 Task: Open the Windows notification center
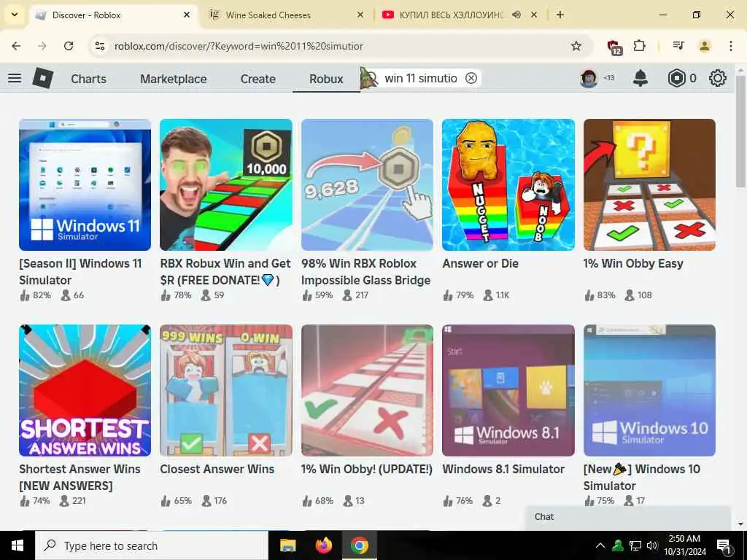click(x=723, y=545)
